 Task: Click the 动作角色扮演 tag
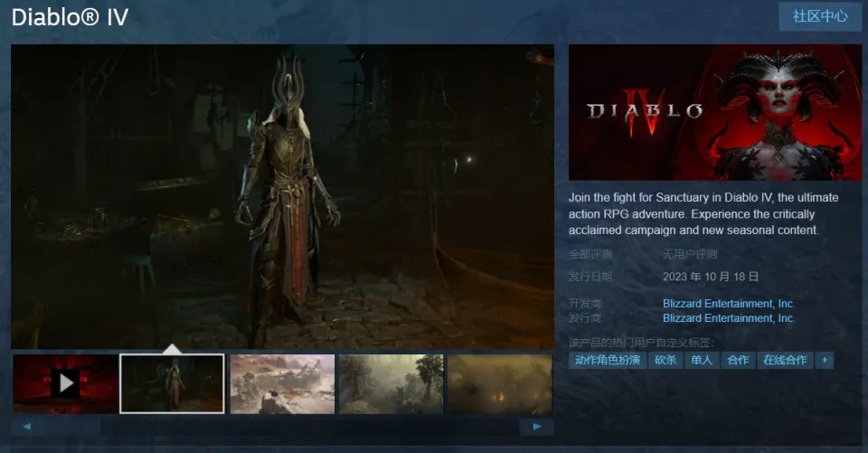tap(608, 360)
